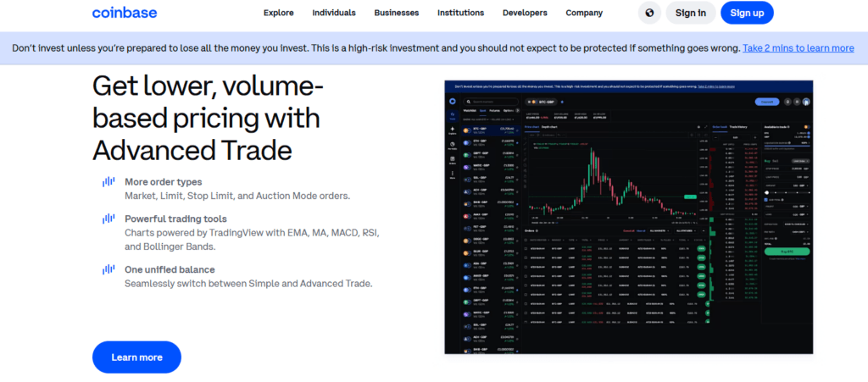
Task: Click the market tabs scroll arrow in preview
Action: (x=518, y=111)
